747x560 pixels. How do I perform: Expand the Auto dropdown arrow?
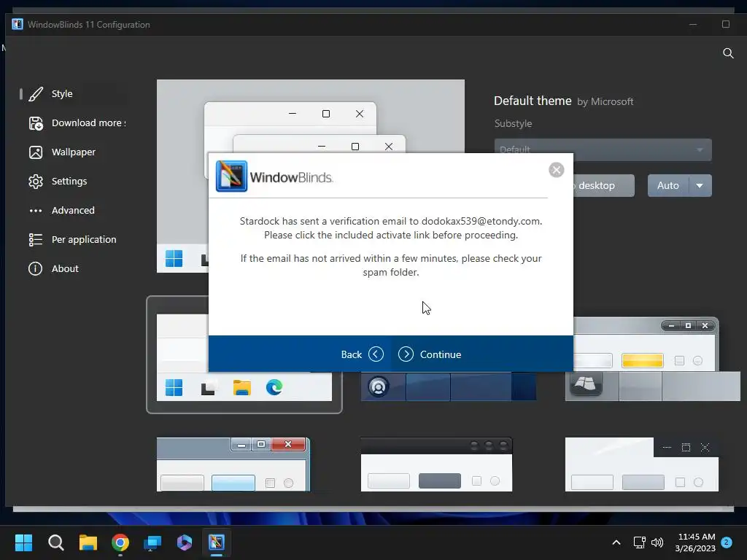point(700,185)
